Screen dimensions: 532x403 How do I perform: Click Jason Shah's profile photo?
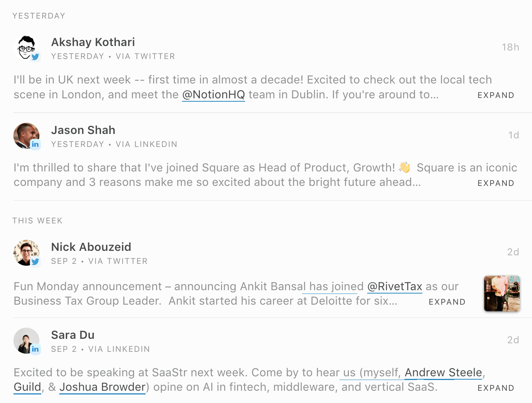(x=25, y=135)
